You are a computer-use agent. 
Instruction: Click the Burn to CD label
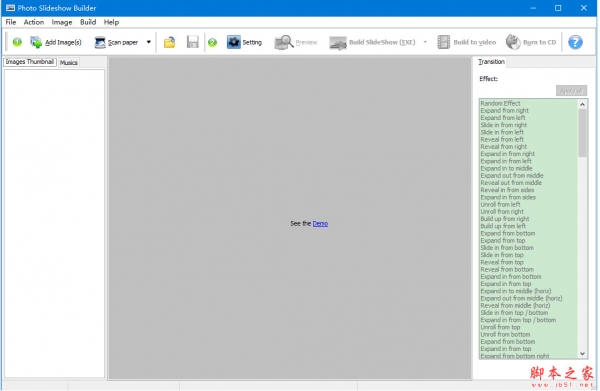coord(540,42)
